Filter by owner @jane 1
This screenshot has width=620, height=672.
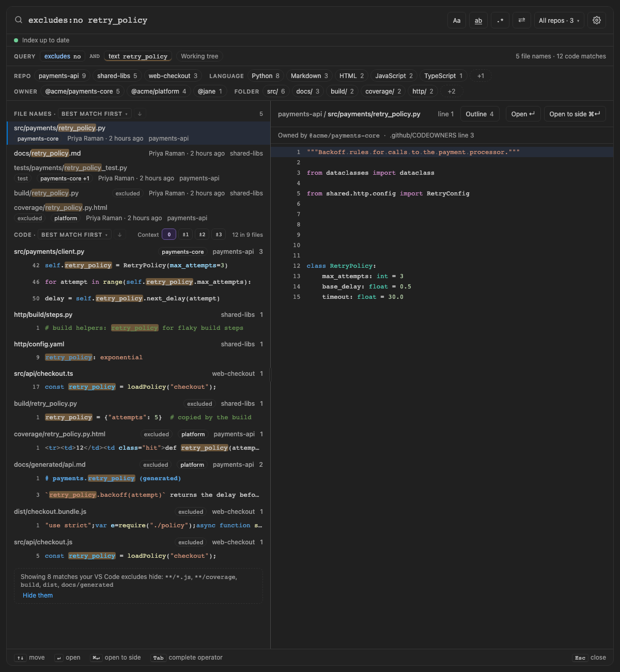(x=210, y=91)
